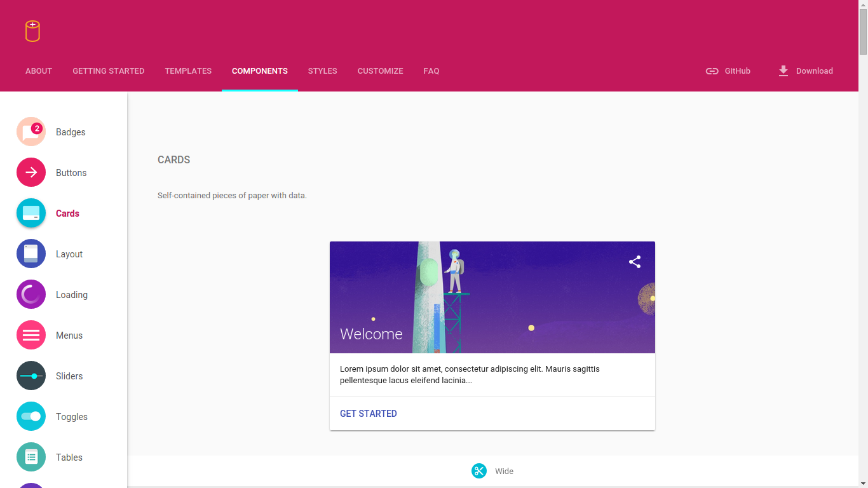Click the Layout icon in the sidebar
This screenshot has height=488, width=868.
point(31,254)
